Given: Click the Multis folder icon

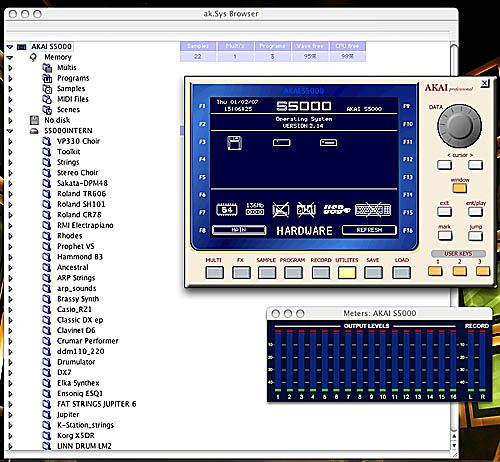Looking at the screenshot, I should [47, 68].
